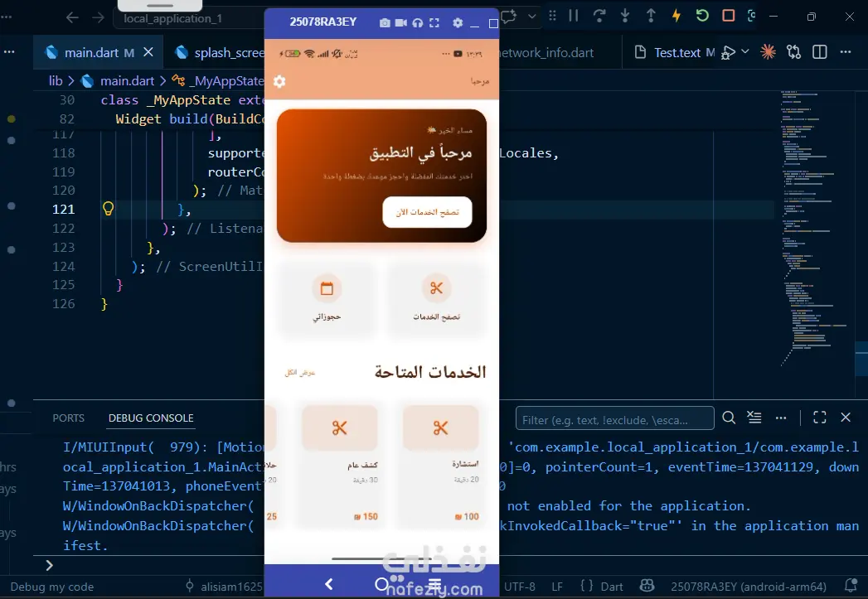Place cursor on line number 124
The image size is (868, 599).
click(63, 266)
